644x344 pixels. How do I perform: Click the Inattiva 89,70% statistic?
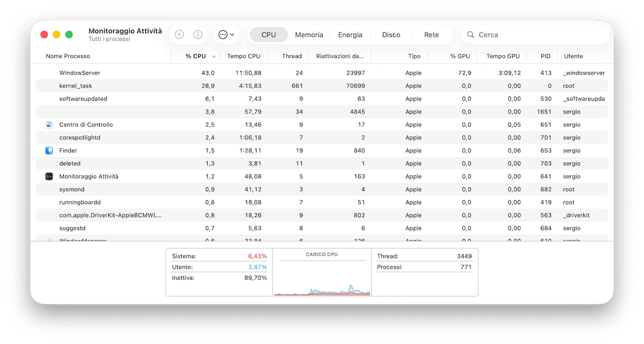(219, 278)
